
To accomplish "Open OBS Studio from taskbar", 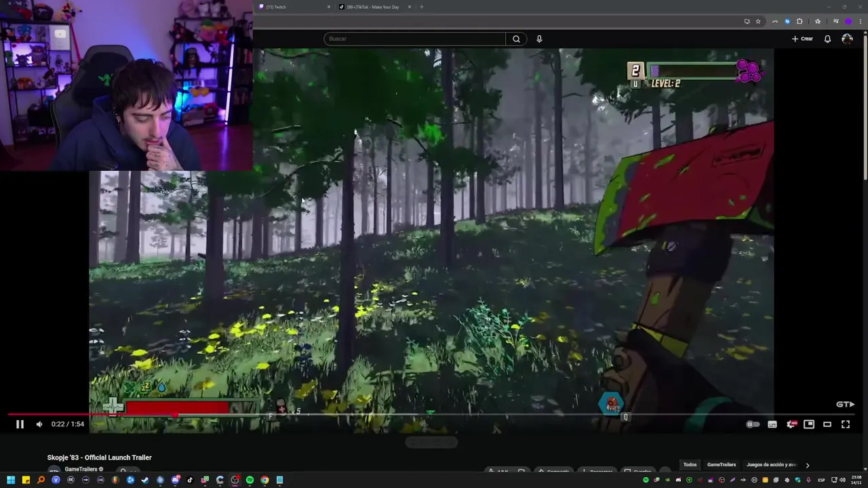I will tap(235, 480).
